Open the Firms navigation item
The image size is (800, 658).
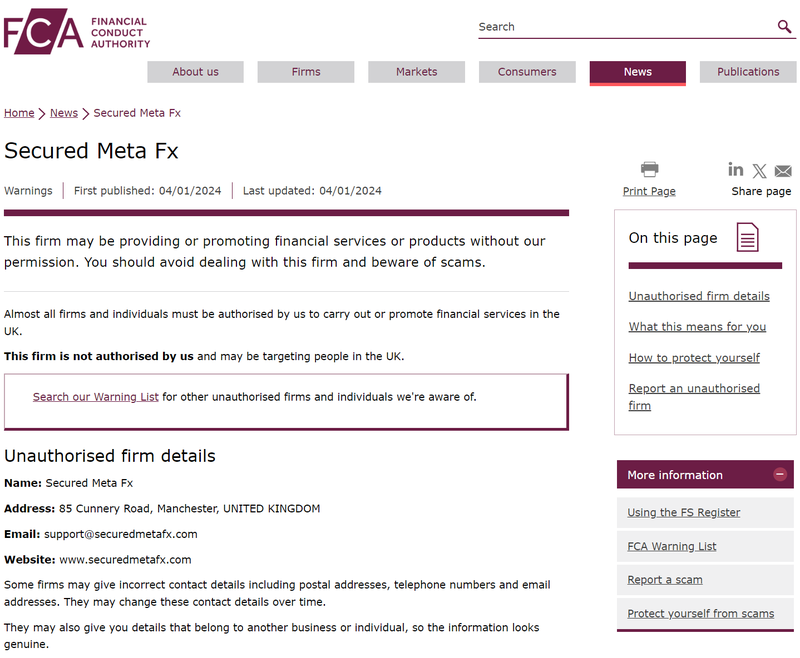[x=306, y=71]
